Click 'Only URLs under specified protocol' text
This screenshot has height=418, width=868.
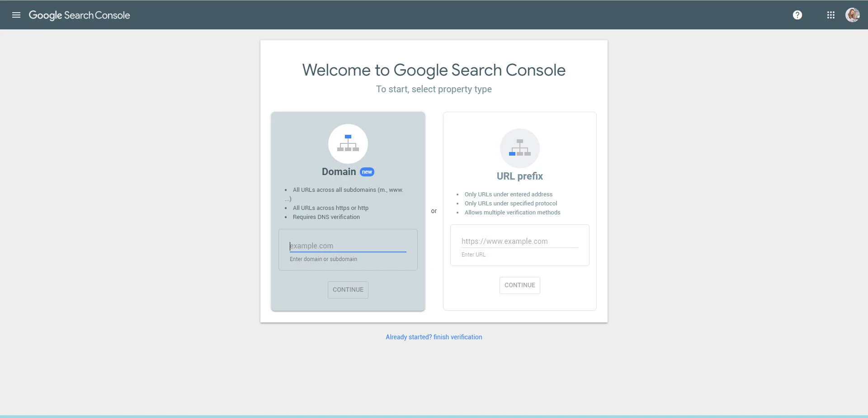point(510,204)
